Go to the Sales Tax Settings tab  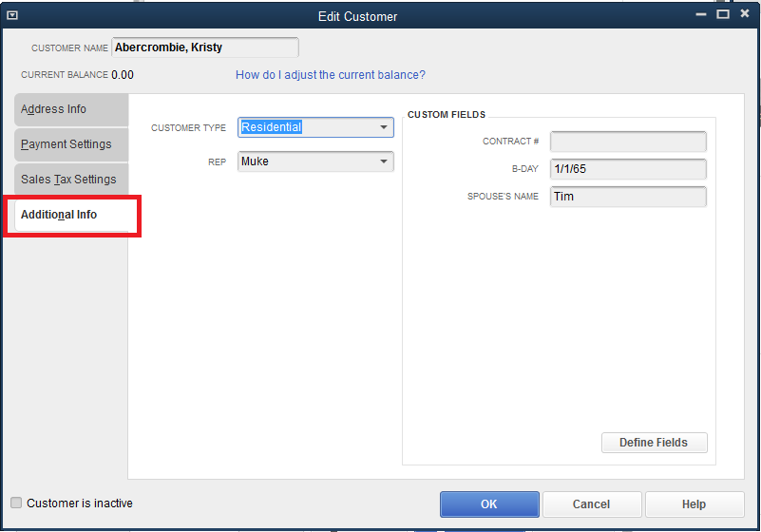(x=71, y=180)
